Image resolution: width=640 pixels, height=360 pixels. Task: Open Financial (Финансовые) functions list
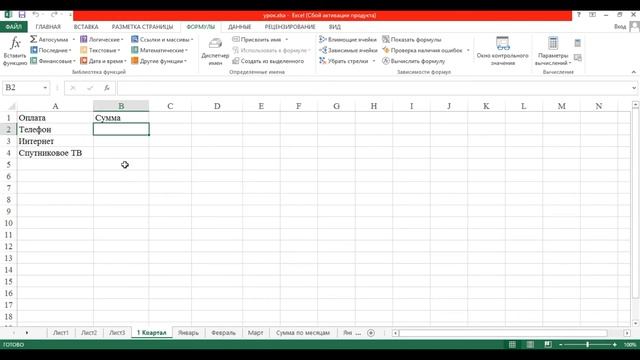tap(53, 61)
